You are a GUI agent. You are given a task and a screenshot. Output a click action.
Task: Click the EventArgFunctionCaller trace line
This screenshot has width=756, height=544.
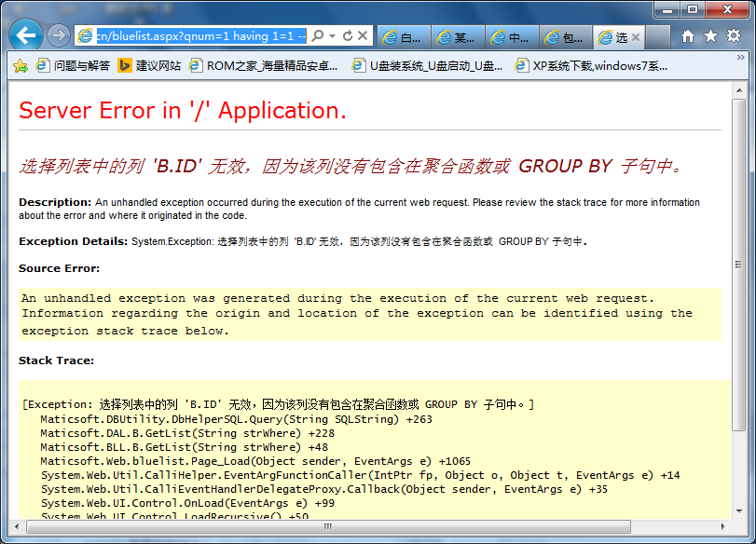pyautogui.click(x=360, y=475)
